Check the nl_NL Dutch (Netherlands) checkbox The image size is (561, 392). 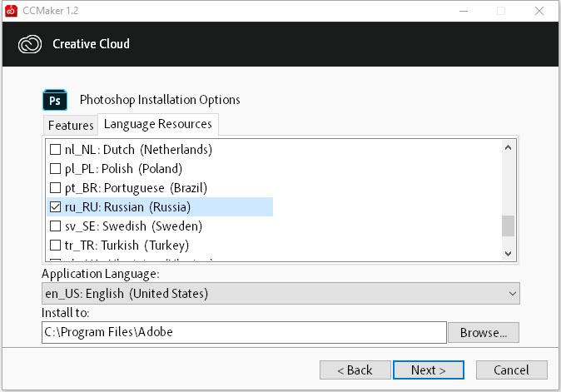pos(55,149)
